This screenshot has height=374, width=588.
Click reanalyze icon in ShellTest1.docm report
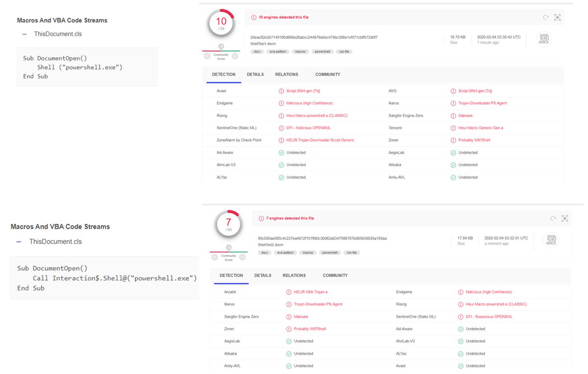[545, 17]
